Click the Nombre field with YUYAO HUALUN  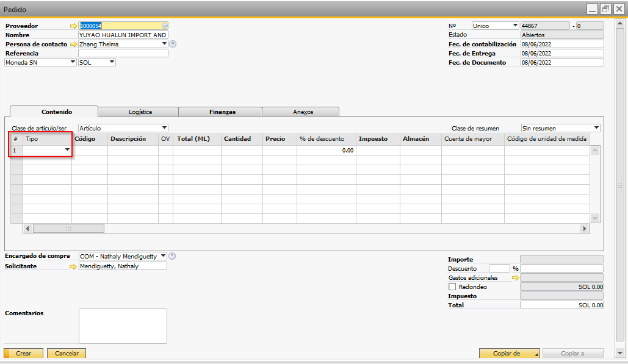(123, 35)
